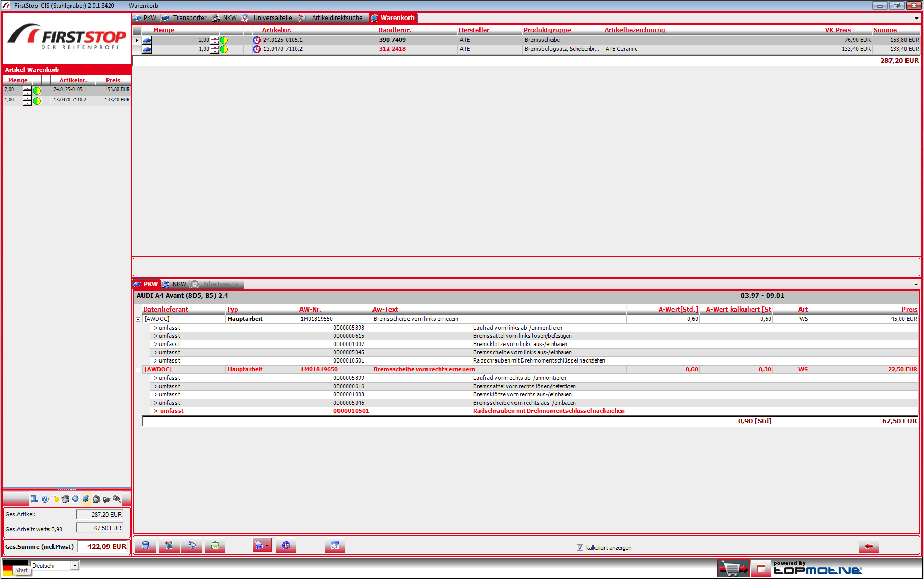This screenshot has width=924, height=579.
Task: Click the last magnifier icon in left toolbar
Action: coord(117,499)
